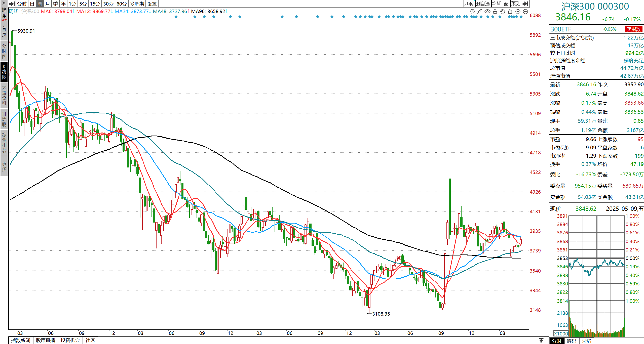Select the 5分 minute chart
Viewport: 644px width, 344px height.
click(x=83, y=4)
